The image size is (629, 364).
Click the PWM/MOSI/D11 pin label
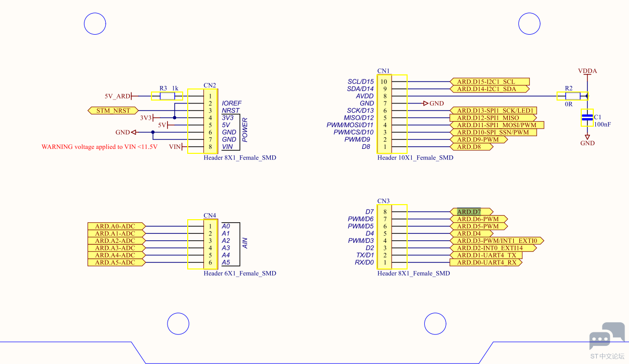point(350,125)
